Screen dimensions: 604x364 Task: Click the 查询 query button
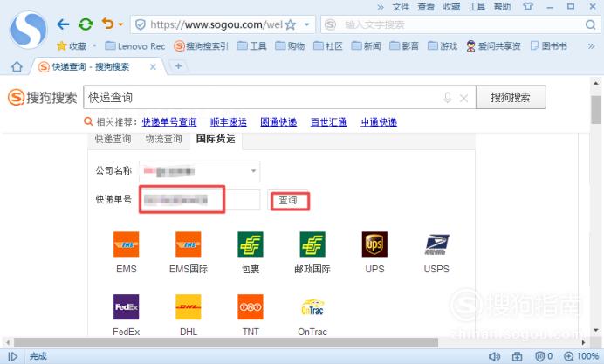(288, 200)
